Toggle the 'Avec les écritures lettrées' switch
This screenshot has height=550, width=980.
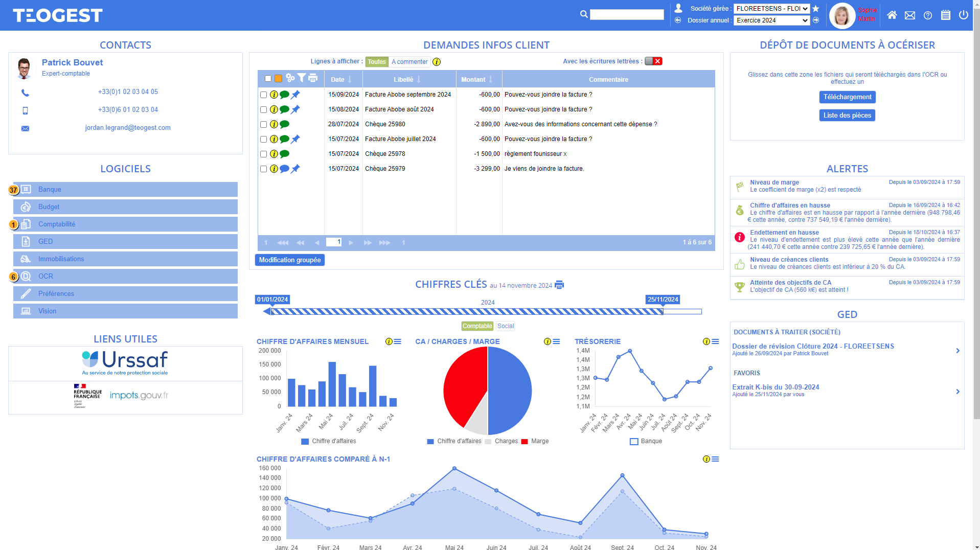click(653, 61)
